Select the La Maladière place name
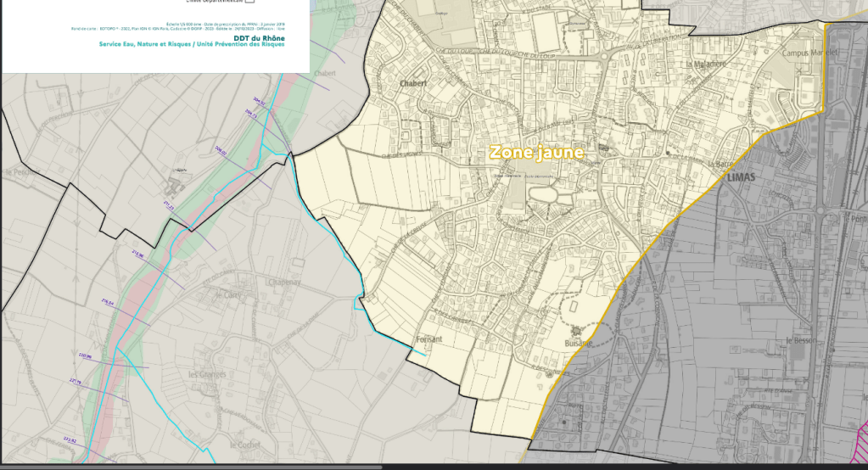This screenshot has width=868, height=470. (x=706, y=64)
